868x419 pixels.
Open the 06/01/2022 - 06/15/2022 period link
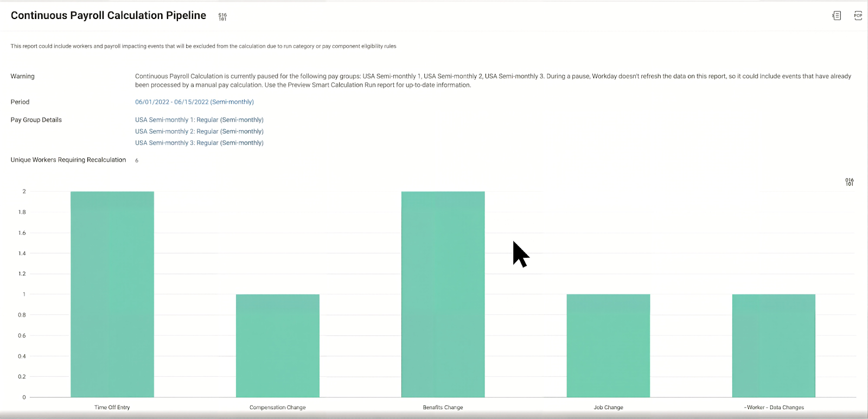pos(194,102)
